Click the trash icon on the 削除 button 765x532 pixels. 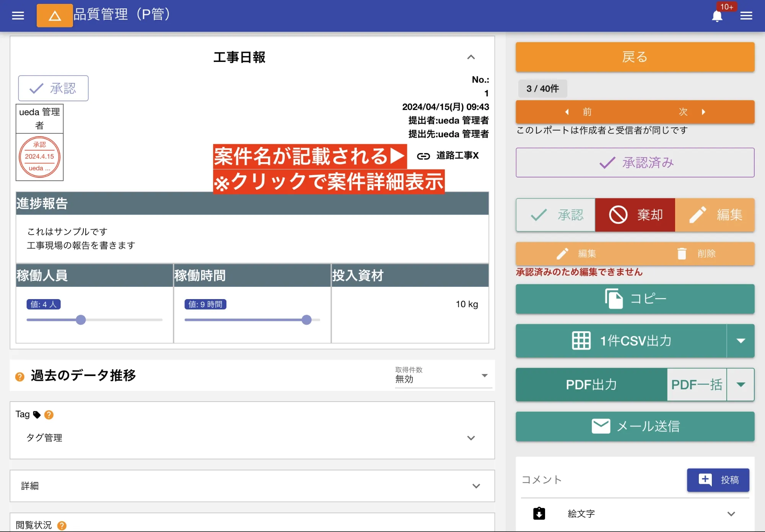682,253
